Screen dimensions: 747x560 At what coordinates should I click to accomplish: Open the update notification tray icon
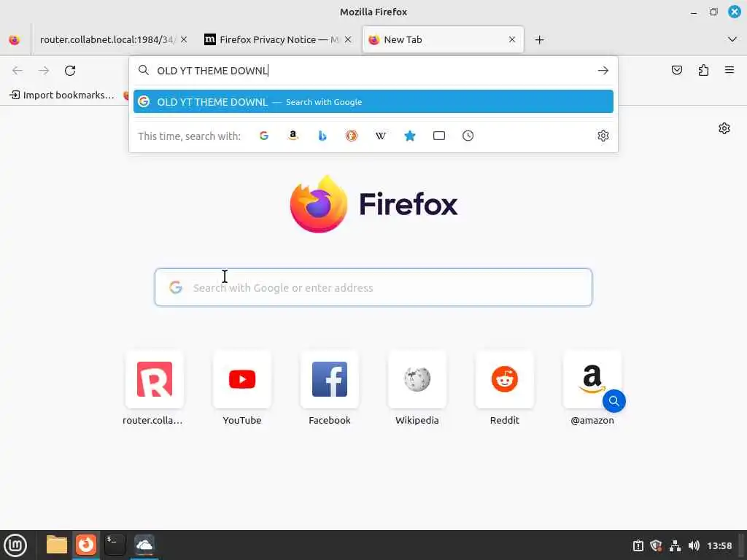point(638,545)
